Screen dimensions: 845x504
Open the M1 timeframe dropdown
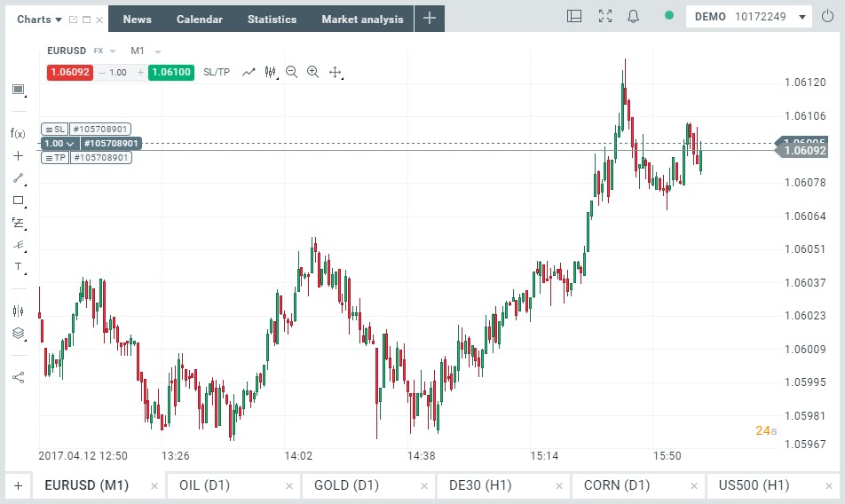pos(146,51)
